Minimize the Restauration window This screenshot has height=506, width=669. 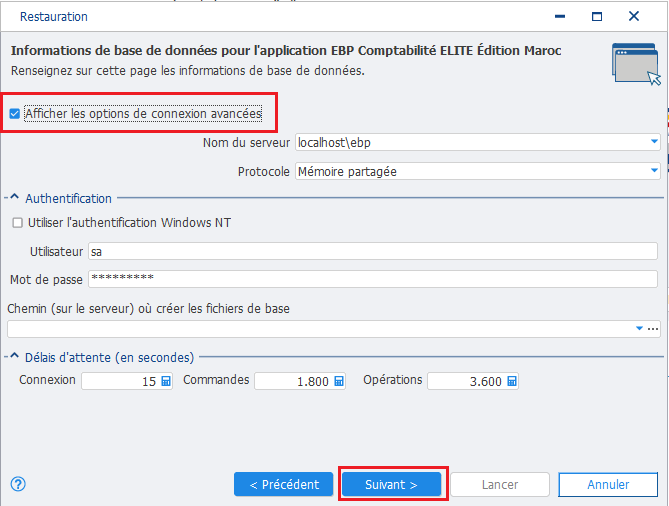(x=560, y=16)
